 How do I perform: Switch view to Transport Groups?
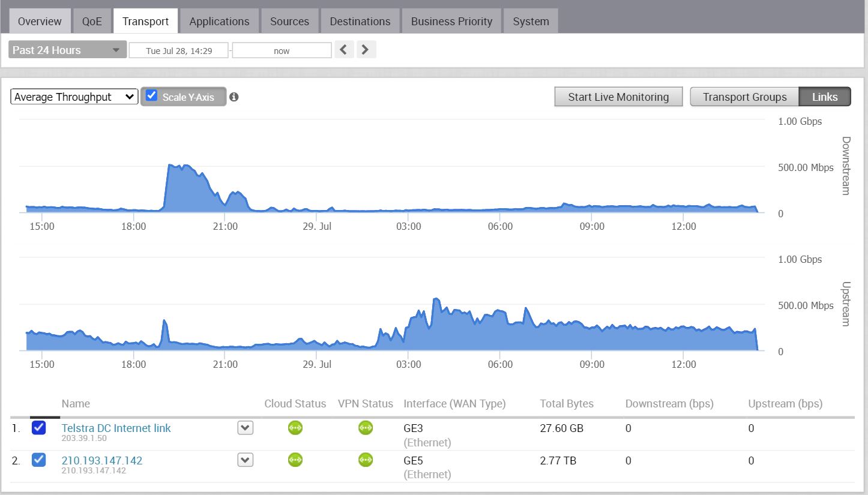click(x=744, y=97)
